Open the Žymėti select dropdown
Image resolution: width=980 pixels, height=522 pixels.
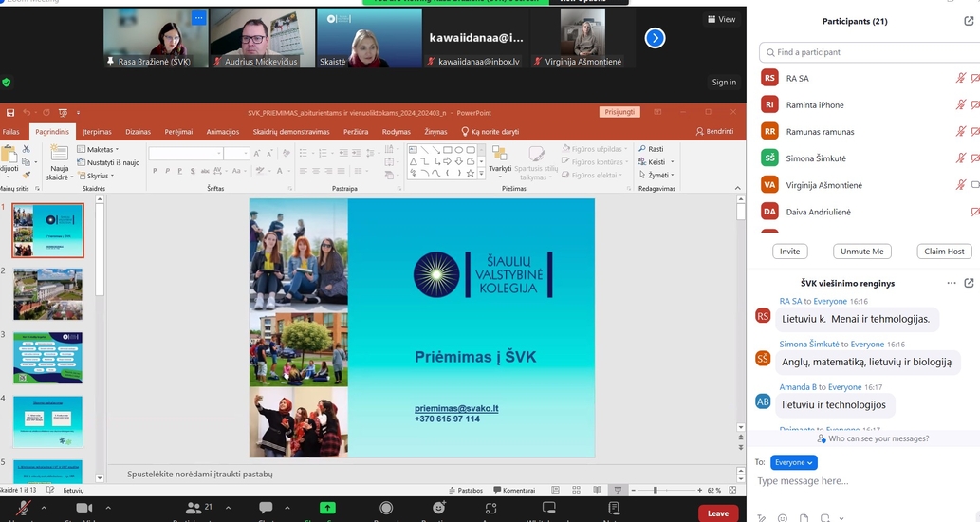[x=656, y=175]
